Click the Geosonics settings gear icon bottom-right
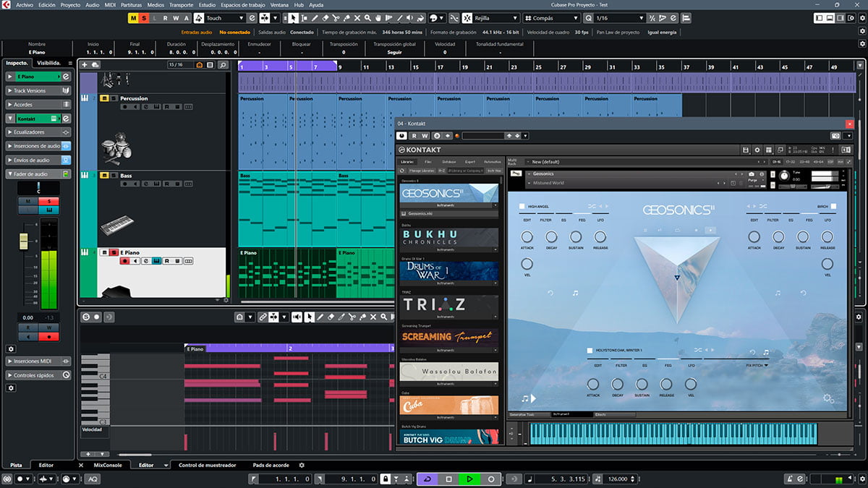The height and width of the screenshot is (488, 868). (829, 398)
